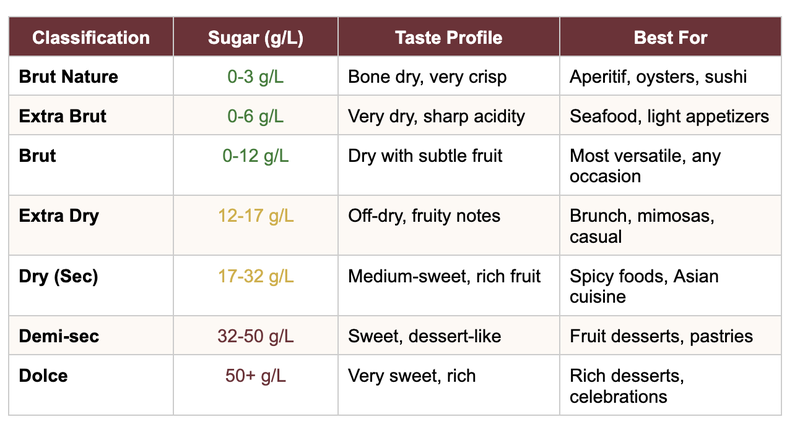Click the 0-3 g/L sugar value
The image size is (800, 430).
point(255,76)
